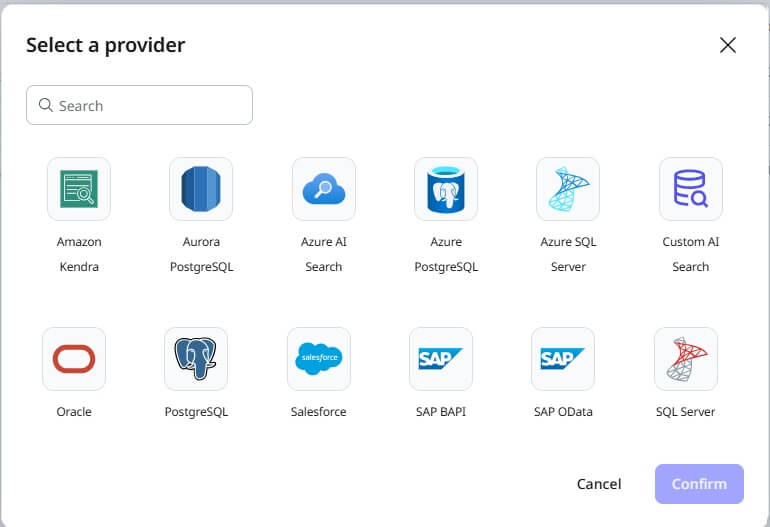Pick the Oracle red oval icon

(74, 359)
